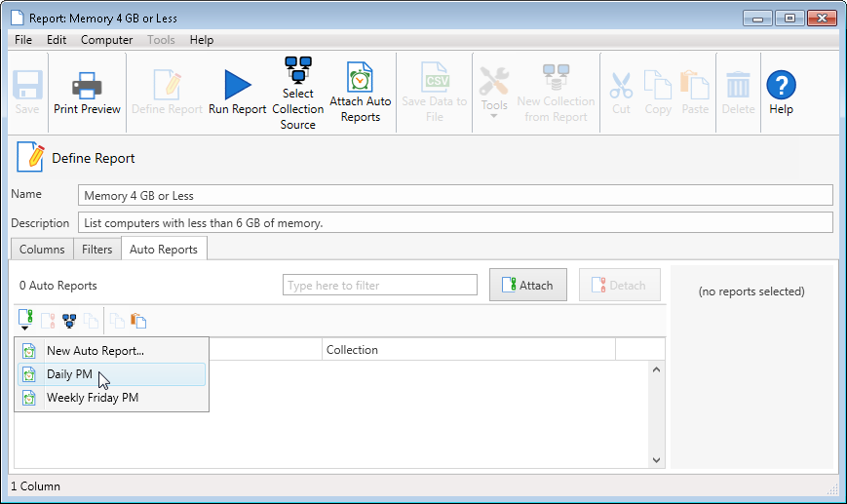Click the small select collection source icon

(x=69, y=320)
